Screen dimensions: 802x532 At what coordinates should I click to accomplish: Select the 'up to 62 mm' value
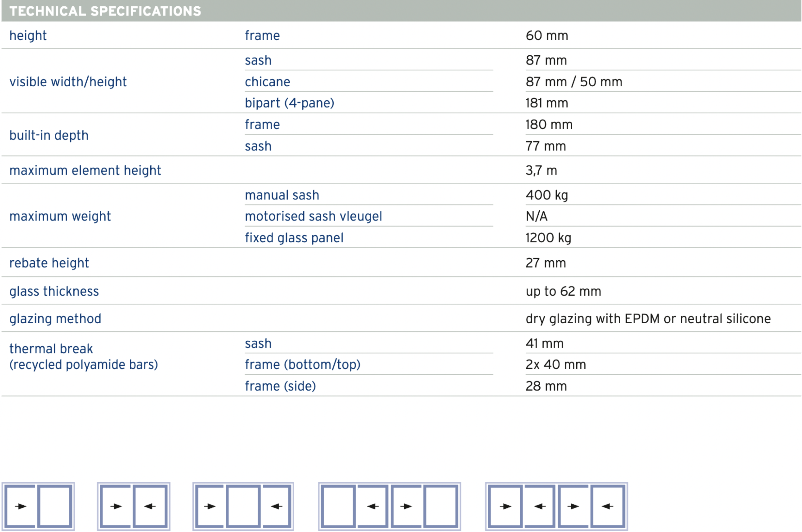563,291
